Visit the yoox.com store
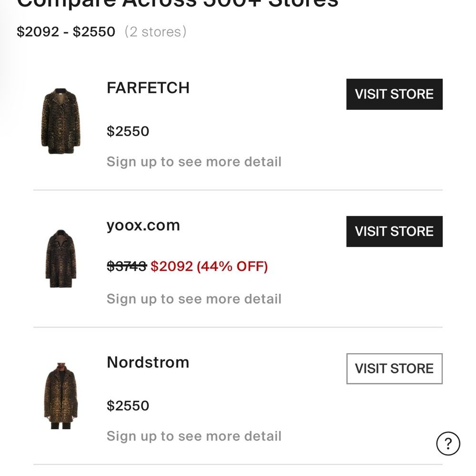The height and width of the screenshot is (476, 476). (x=394, y=231)
